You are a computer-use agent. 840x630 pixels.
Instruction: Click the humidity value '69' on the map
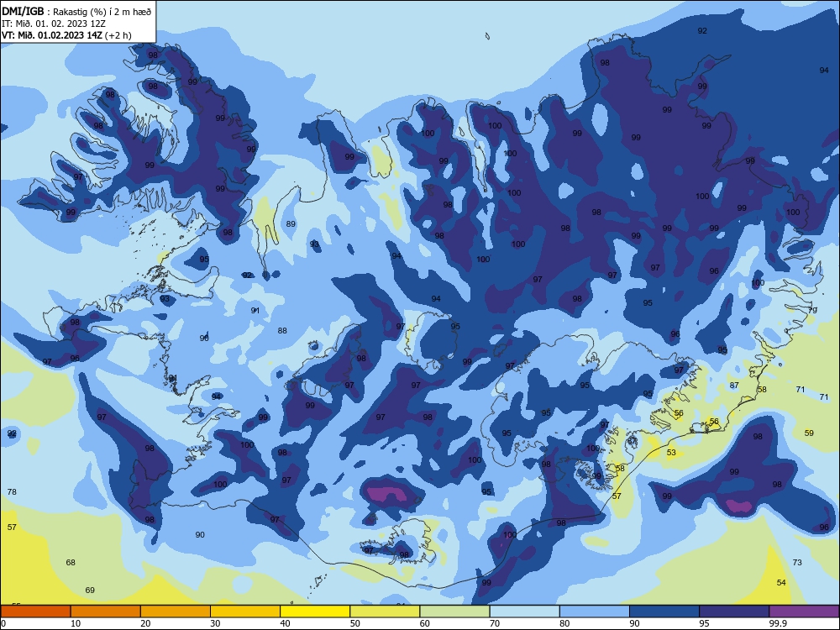coord(90,591)
